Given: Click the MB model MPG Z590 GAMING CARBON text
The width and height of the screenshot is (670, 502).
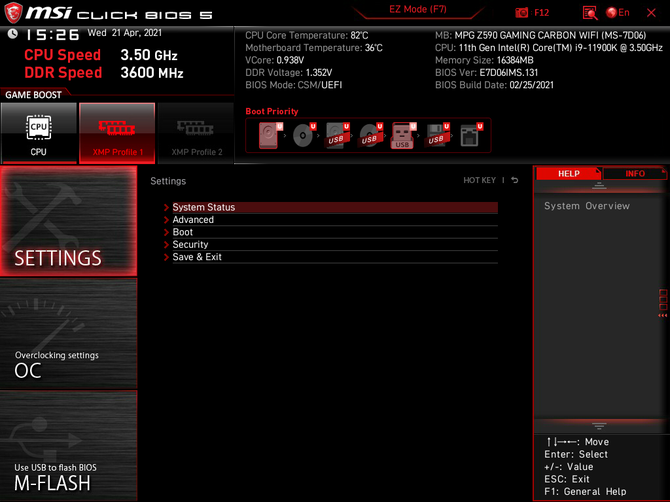Looking at the screenshot, I should pyautogui.click(x=541, y=35).
